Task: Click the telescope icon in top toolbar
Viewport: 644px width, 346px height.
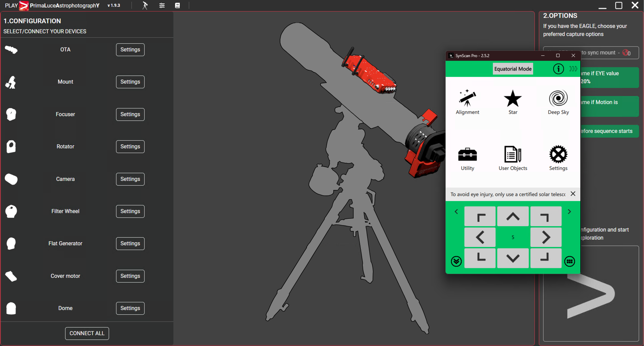Action: (145, 5)
